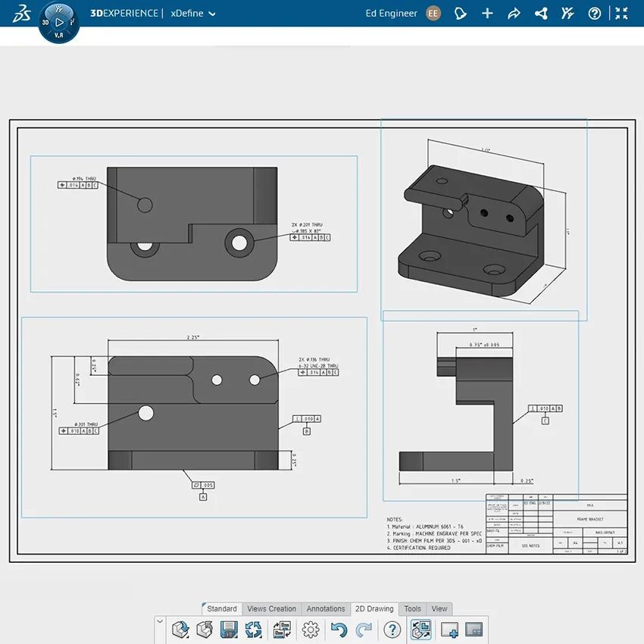Screen dimensions: 644x644
Task: Open the notifications bell in the top bar
Action: point(461,13)
